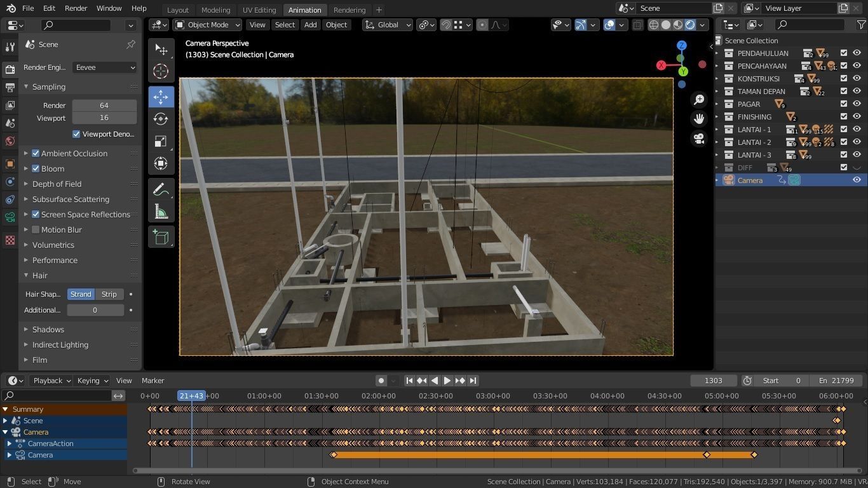The image size is (868, 488).
Task: Jump to the last frame
Action: coord(473,381)
